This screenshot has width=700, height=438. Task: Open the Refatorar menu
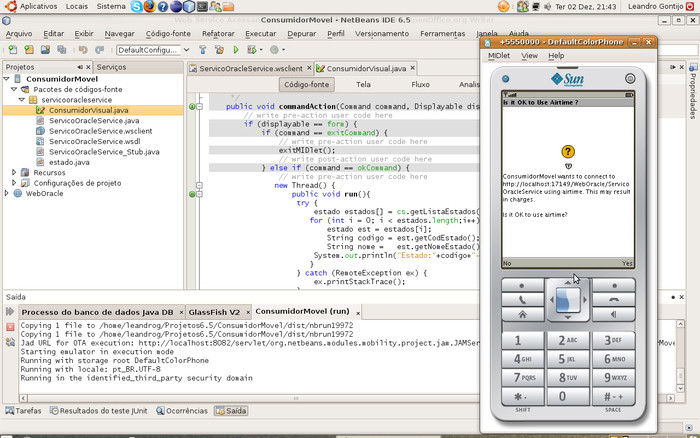(x=218, y=33)
